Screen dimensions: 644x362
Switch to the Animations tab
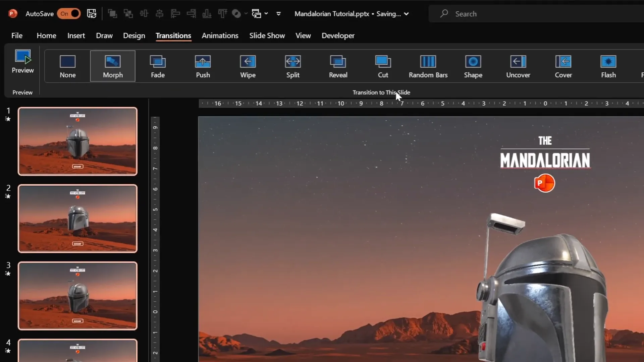pos(220,36)
